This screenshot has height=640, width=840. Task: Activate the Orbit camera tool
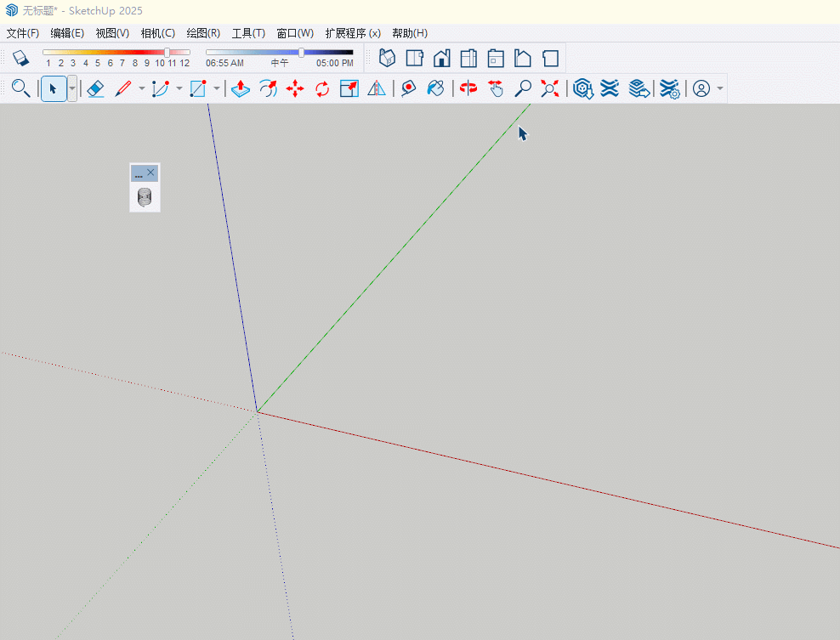468,88
